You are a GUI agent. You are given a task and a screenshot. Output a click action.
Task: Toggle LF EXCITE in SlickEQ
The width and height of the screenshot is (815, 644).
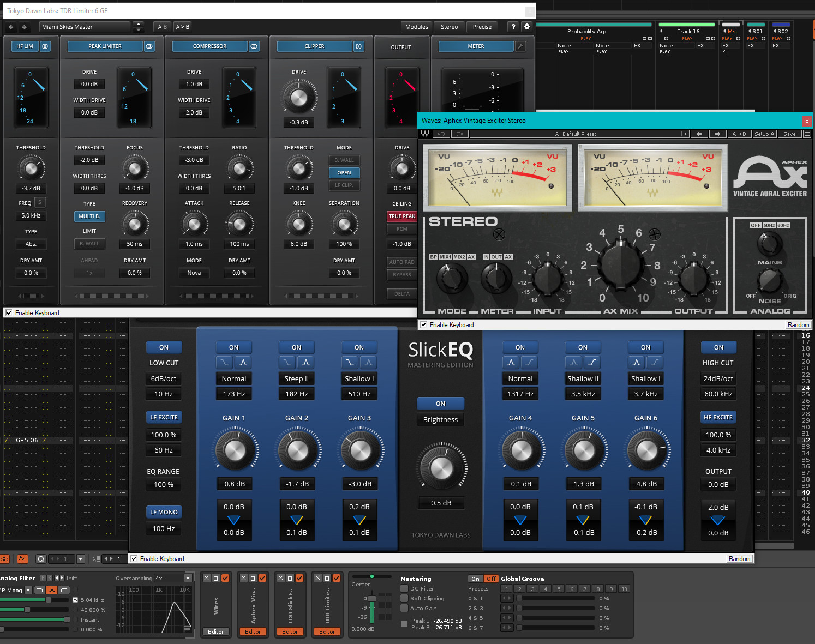pyautogui.click(x=164, y=417)
